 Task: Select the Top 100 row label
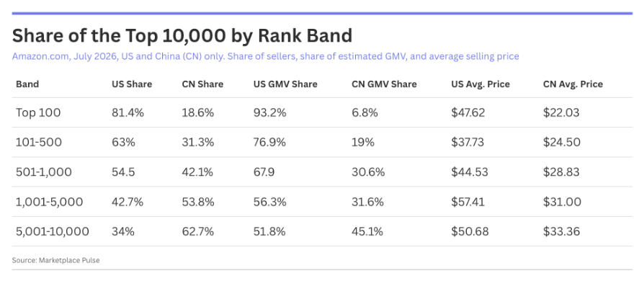pos(38,112)
